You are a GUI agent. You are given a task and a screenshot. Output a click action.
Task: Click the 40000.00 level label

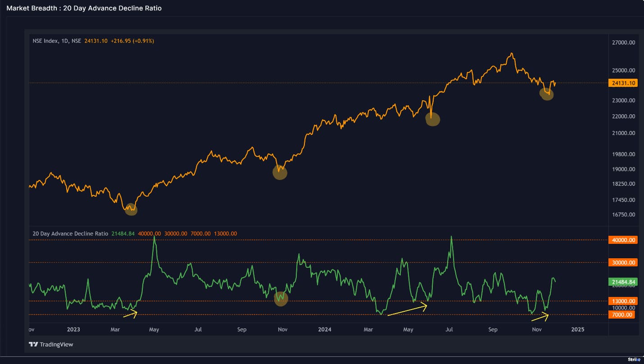tap(621, 240)
